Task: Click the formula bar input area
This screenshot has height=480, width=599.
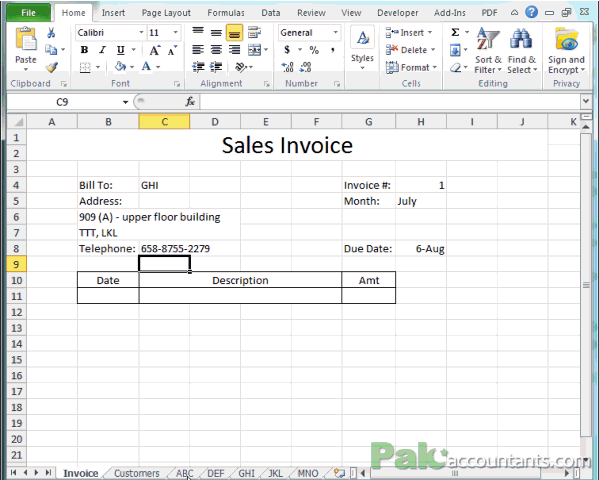Action: (390, 102)
